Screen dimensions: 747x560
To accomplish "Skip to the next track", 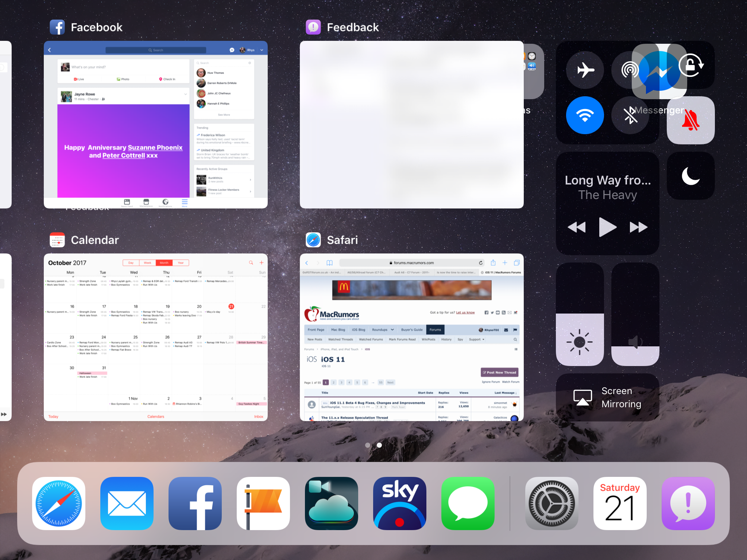I will pyautogui.click(x=639, y=227).
